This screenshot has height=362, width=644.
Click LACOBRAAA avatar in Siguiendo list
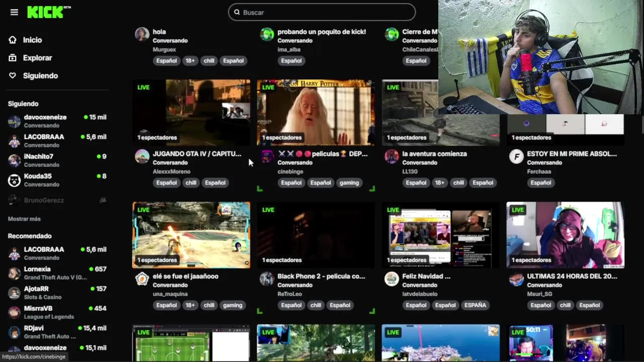[14, 141]
